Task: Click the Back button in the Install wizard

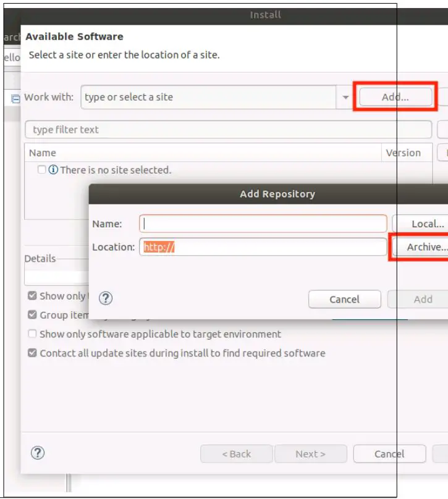Action: click(236, 454)
